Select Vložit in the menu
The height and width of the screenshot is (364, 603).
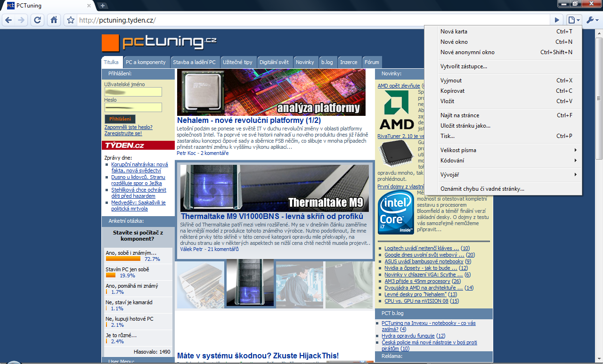point(503,101)
